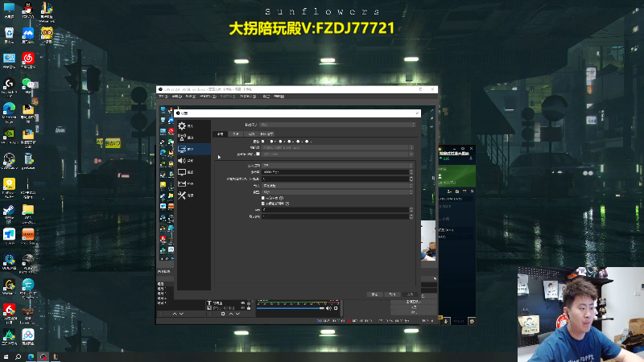Click Windows Start button on taskbar

point(6,356)
